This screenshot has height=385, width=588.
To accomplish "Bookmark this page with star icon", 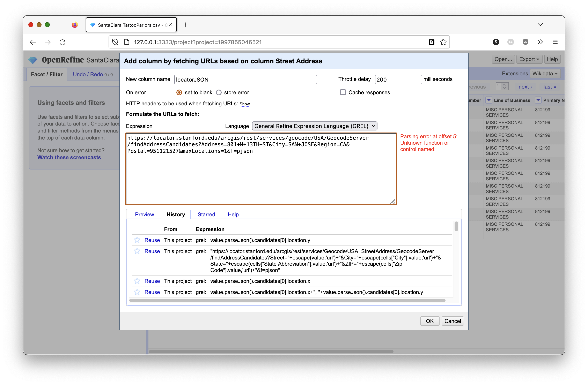I will click(x=443, y=42).
